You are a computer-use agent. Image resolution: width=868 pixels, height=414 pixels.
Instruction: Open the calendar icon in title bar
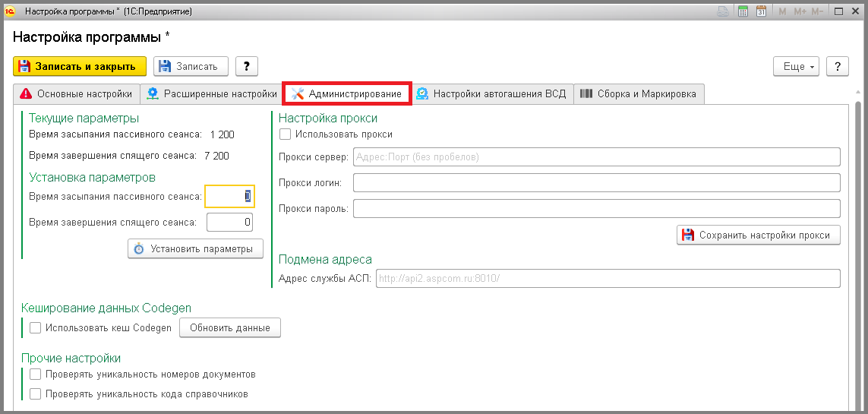(x=761, y=11)
